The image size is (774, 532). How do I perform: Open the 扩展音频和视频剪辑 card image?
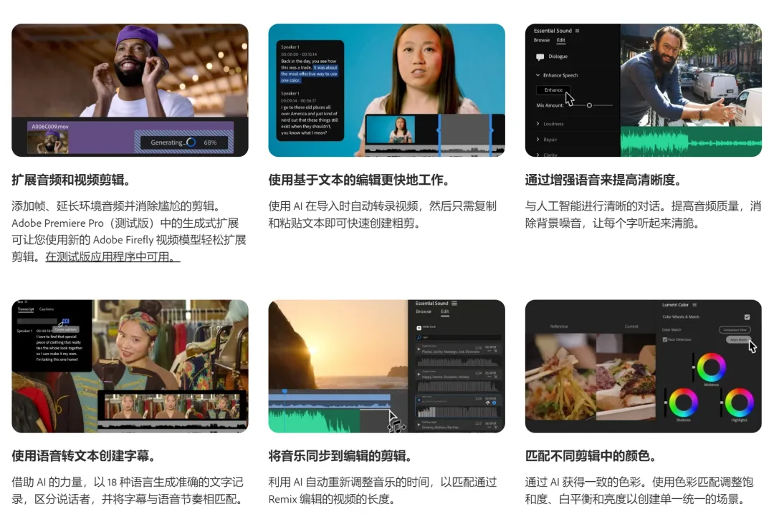130,90
